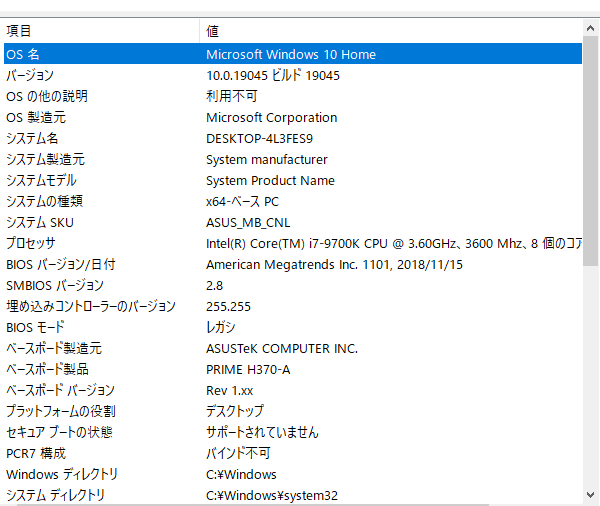Select value Microsoft Windows 10 Home
600x506 pixels.
tap(291, 54)
